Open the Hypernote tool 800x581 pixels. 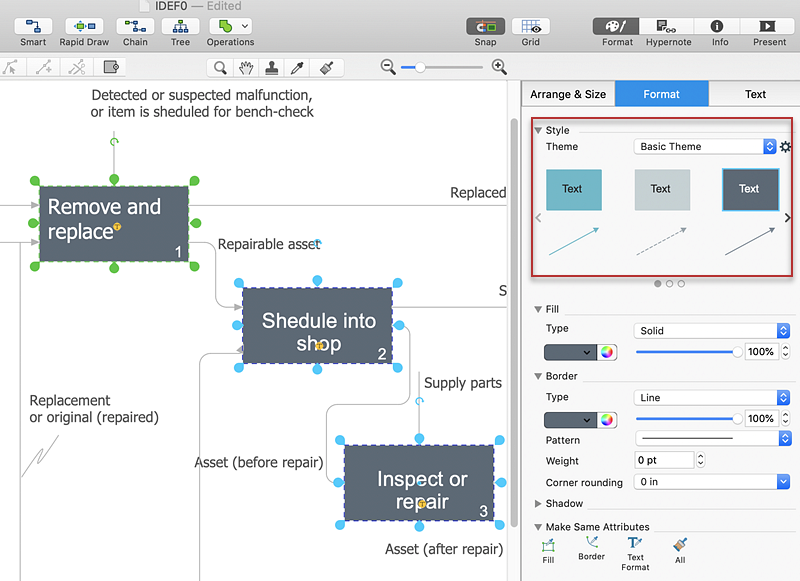(666, 26)
